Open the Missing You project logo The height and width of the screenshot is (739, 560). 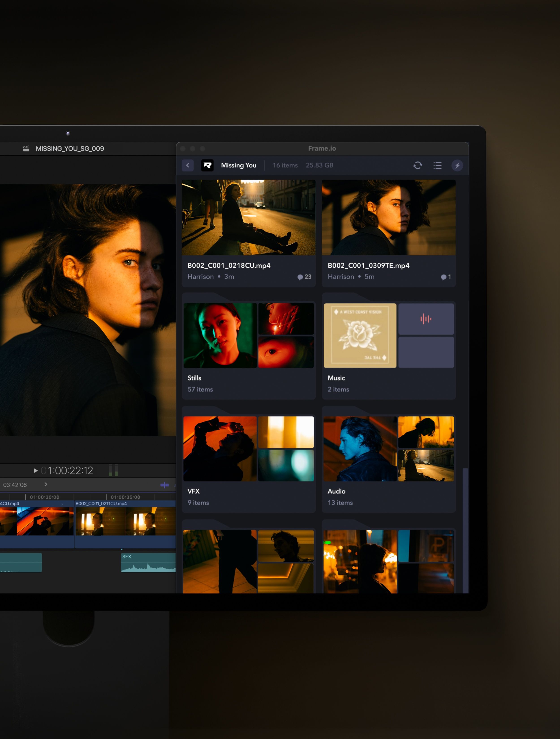[207, 165]
